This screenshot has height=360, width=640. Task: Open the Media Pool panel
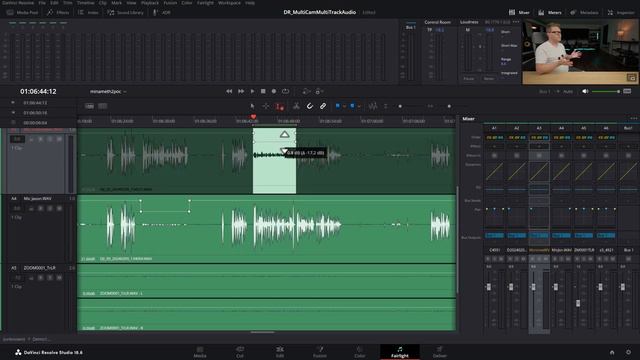click(x=22, y=13)
